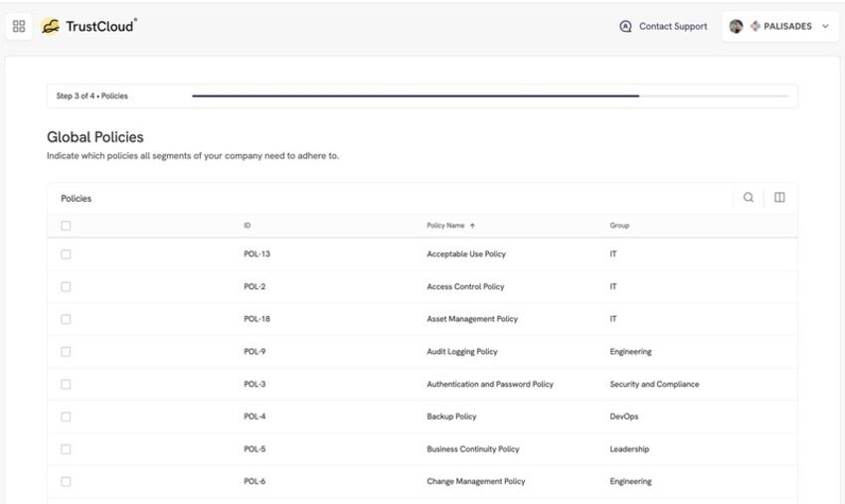Open the app grid menu icon
The height and width of the screenshot is (504, 845).
[19, 26]
